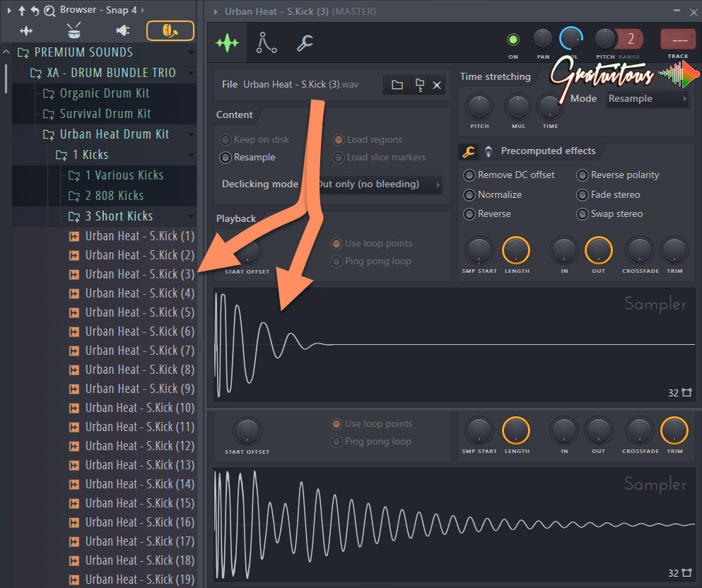
Task: Click the upper TRIM knob
Action: pos(674,251)
